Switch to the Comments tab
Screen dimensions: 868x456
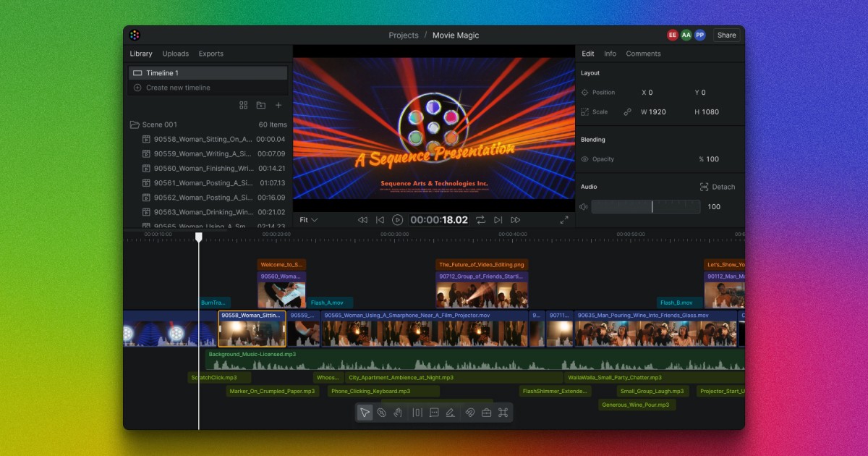644,54
